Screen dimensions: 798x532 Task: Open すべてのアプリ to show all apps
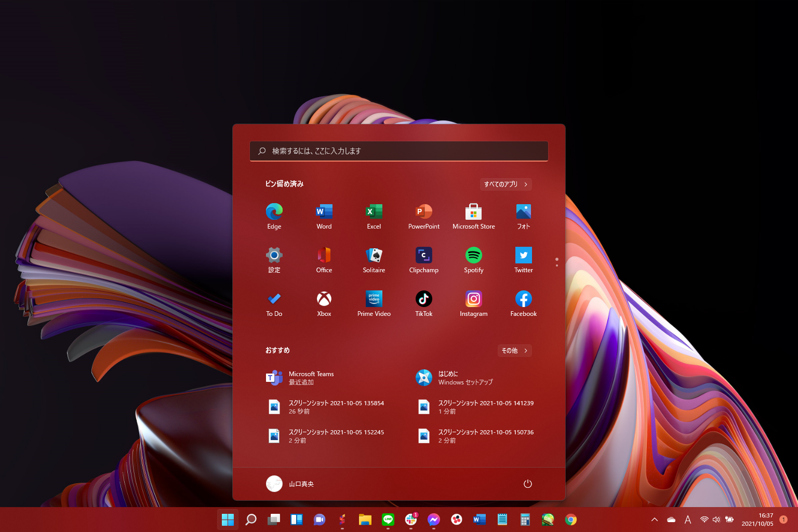[505, 184]
